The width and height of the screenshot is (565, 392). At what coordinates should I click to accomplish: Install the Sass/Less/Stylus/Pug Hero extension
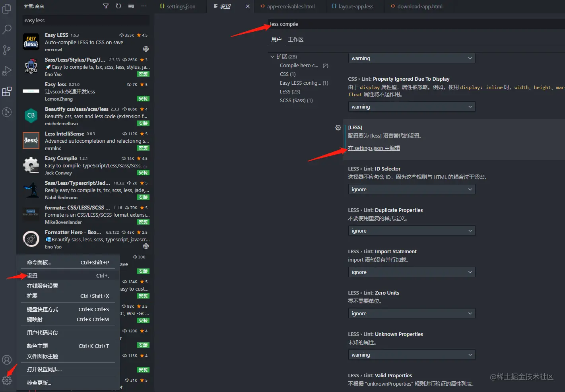143,74
